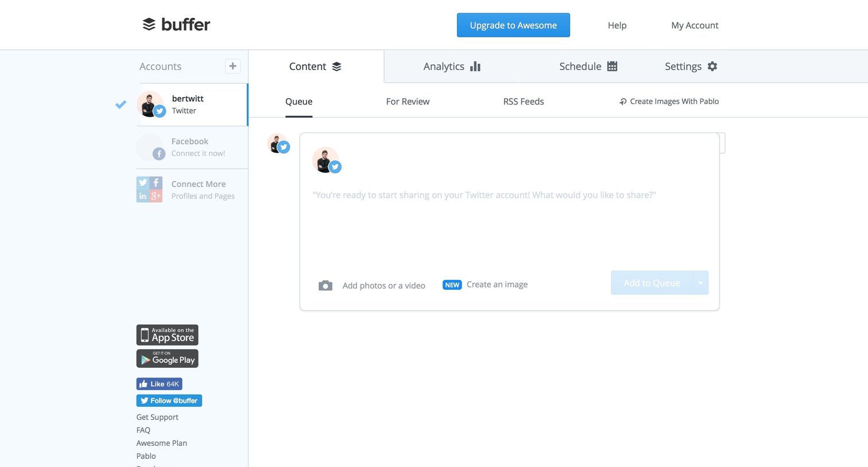Click the camera icon to add media
The height and width of the screenshot is (467, 868).
click(325, 285)
